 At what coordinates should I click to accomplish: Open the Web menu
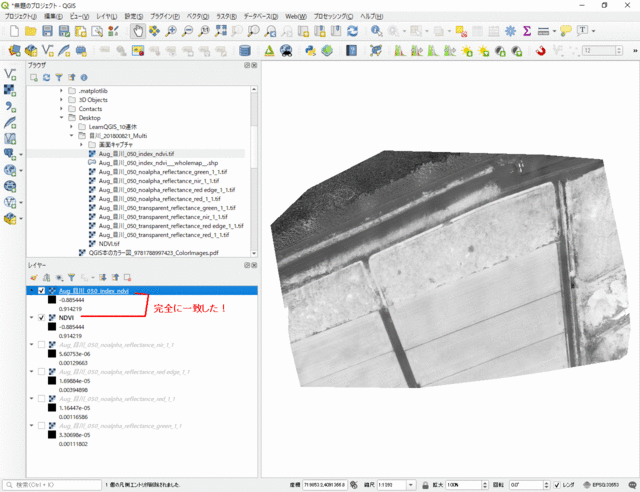[296, 16]
